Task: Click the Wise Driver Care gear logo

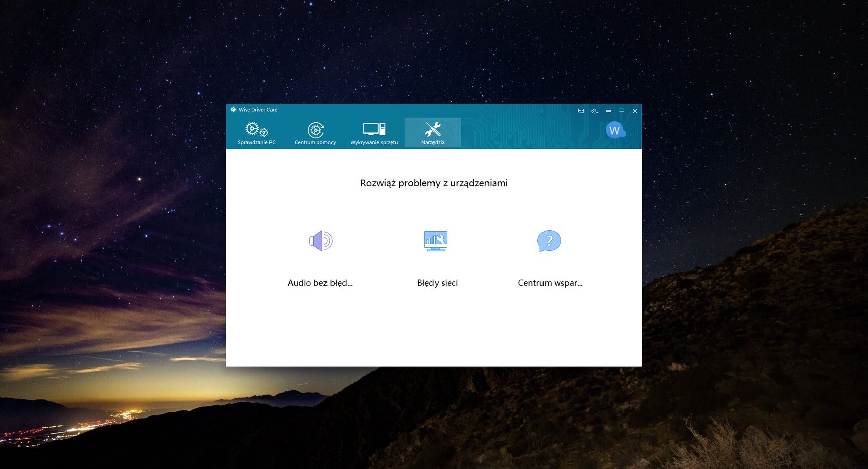Action: [x=233, y=109]
